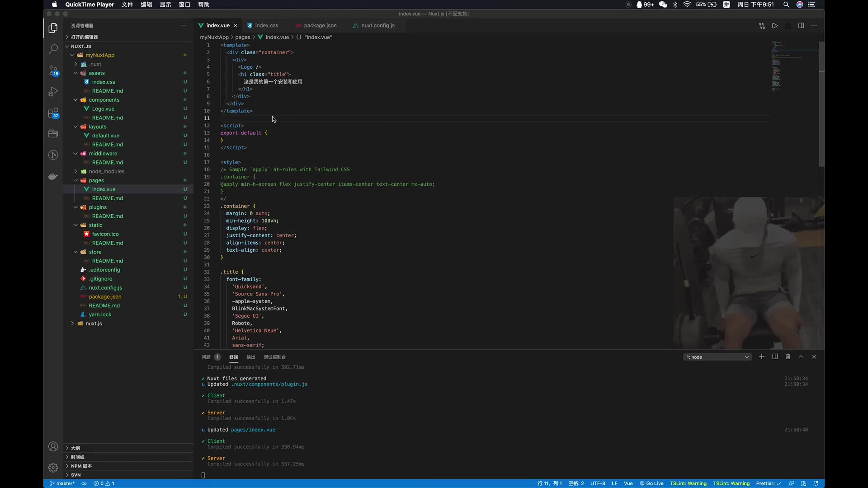Click the synchronize changes cloud icon in status bar
The image size is (868, 488).
point(84,483)
